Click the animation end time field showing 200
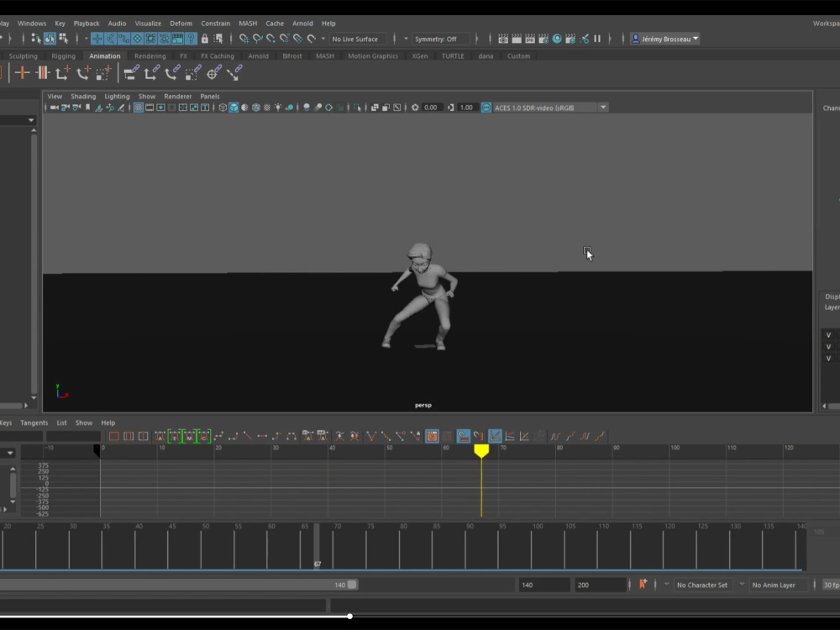The width and height of the screenshot is (840, 630). 600,585
